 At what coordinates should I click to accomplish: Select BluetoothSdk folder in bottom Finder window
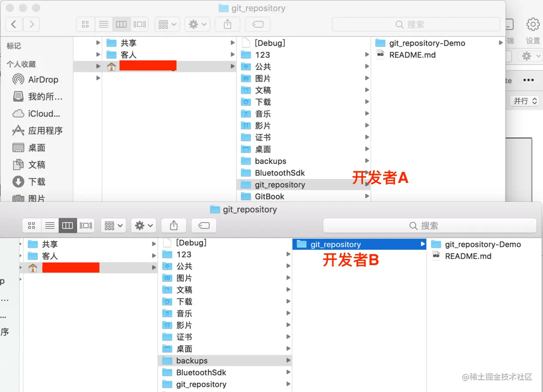225,372
